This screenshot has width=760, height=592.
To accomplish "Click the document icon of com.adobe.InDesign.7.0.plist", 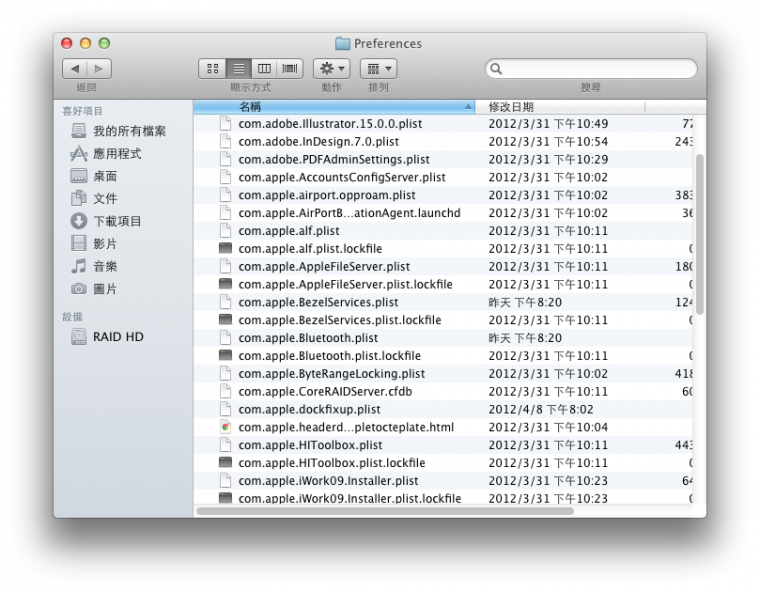I will (x=225, y=141).
